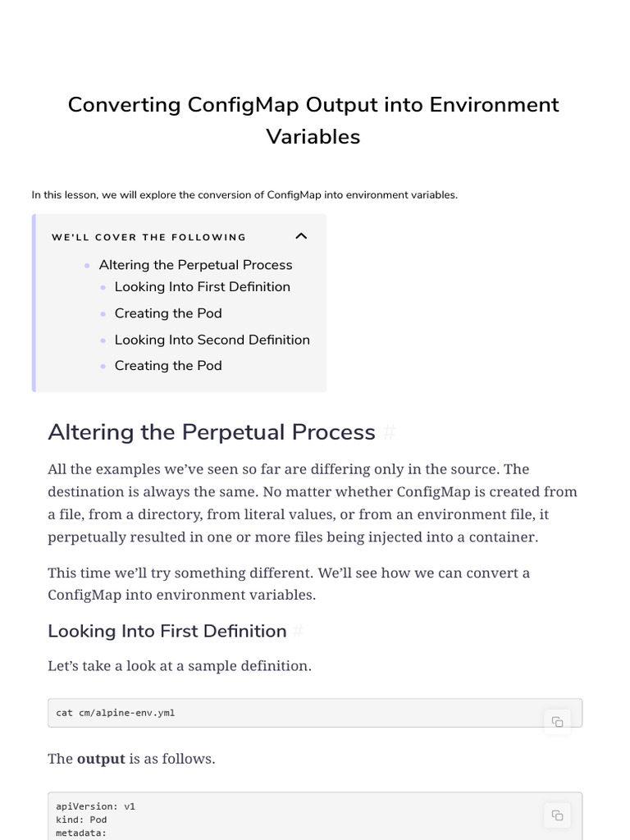The image size is (630, 840).
Task: Open "Altering the Perpetual Process" contents link
Action: point(195,265)
